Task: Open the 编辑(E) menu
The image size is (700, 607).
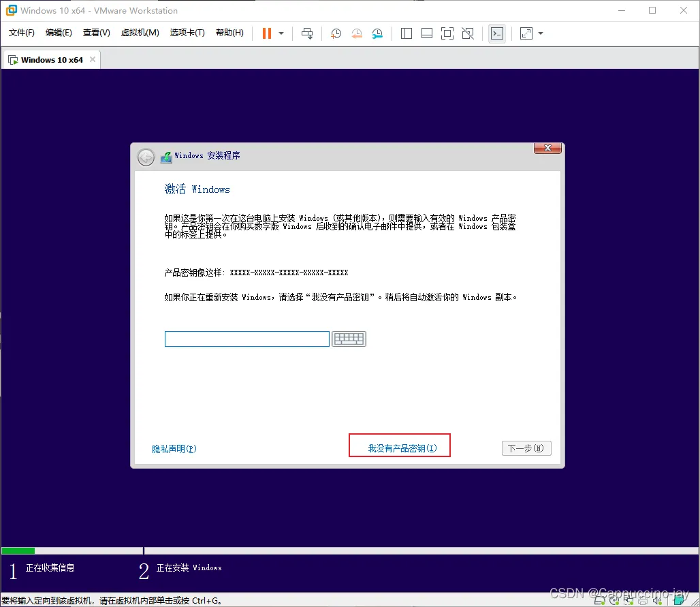Action: [x=59, y=33]
